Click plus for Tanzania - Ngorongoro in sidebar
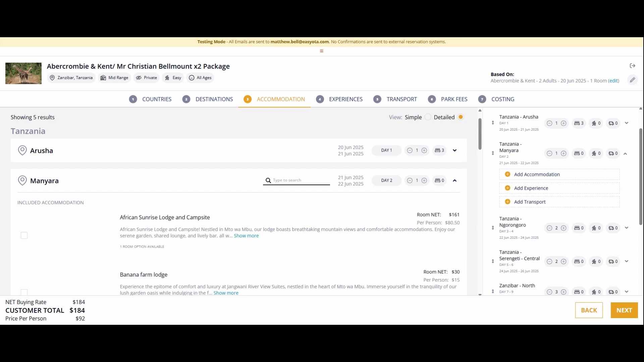The image size is (644, 362). pyautogui.click(x=564, y=228)
